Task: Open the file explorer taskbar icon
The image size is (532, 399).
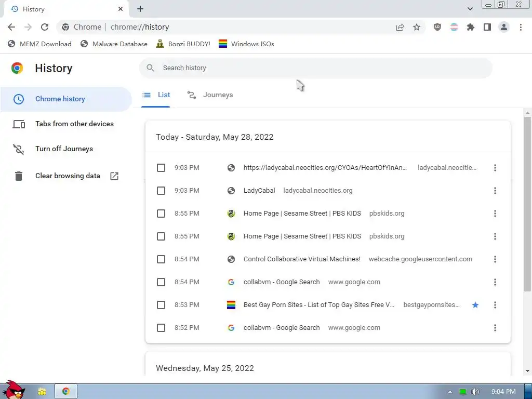Action: 42,392
